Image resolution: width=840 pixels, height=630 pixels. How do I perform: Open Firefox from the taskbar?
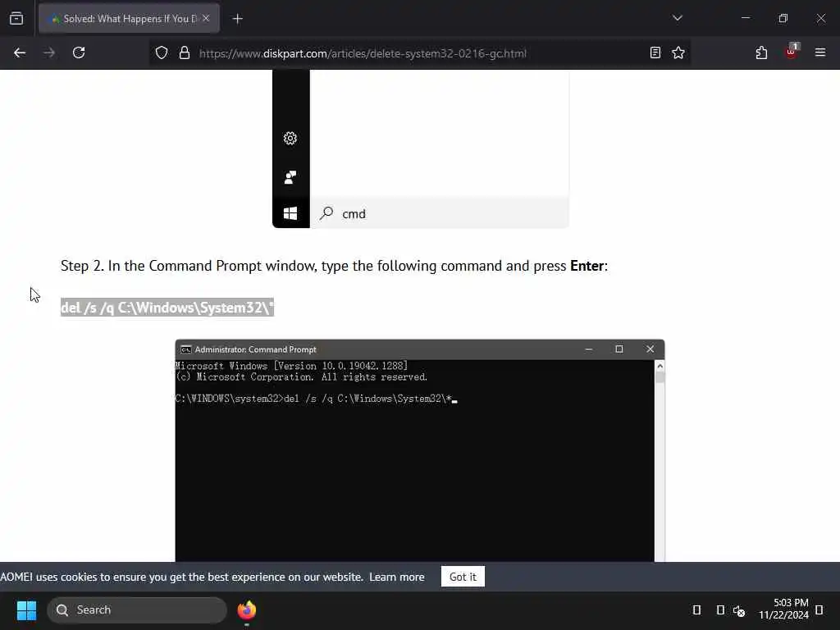tap(247, 610)
